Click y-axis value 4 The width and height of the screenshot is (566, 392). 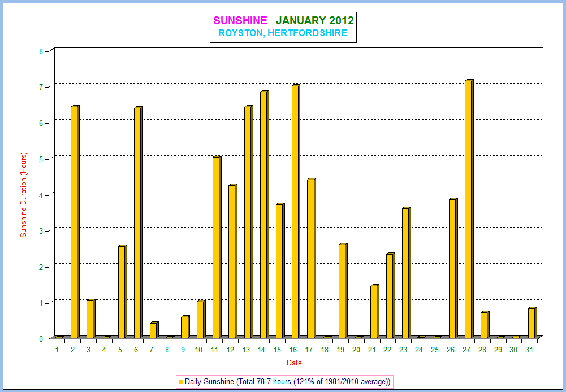pyautogui.click(x=41, y=195)
